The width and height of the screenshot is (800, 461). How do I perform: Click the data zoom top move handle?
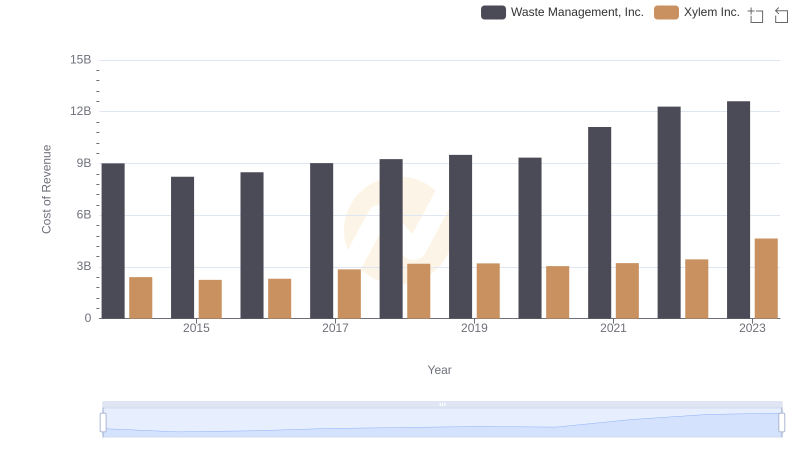(x=442, y=404)
